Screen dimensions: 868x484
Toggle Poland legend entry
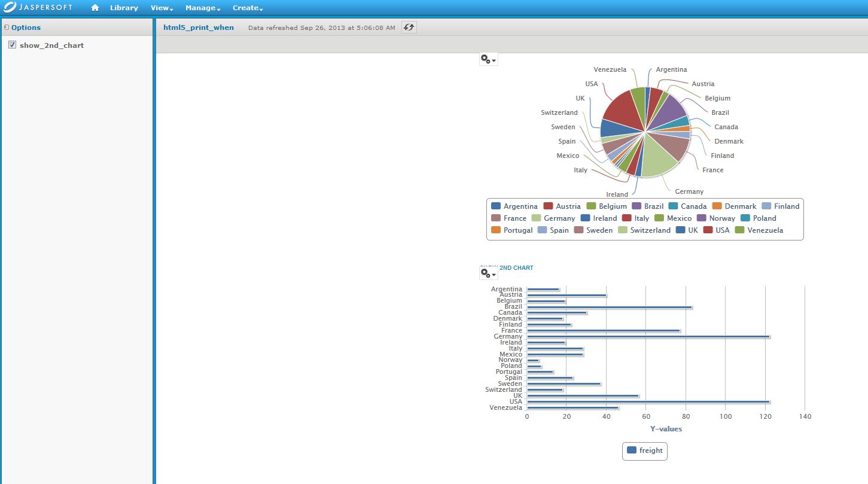[759, 218]
